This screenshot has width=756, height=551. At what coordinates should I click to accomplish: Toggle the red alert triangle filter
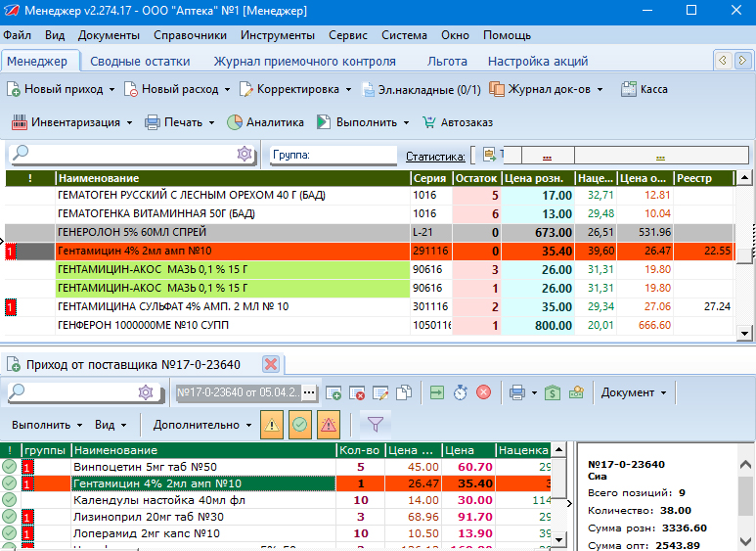pos(328,425)
